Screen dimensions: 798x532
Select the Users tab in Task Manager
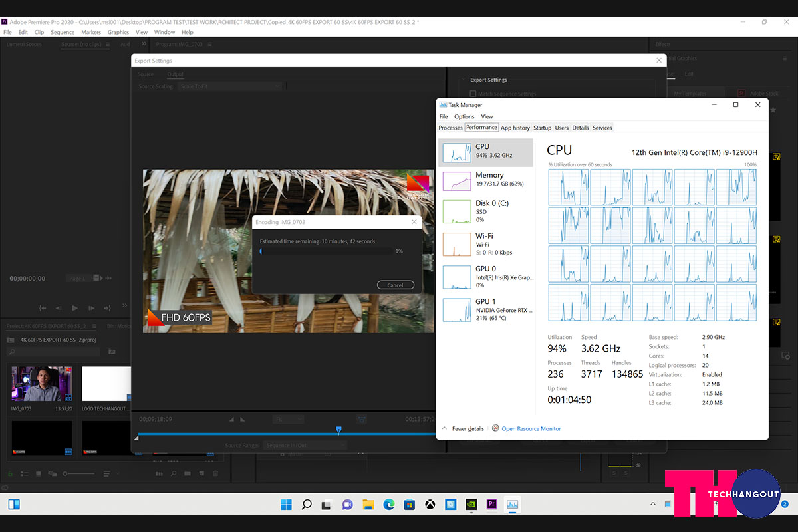(x=562, y=128)
